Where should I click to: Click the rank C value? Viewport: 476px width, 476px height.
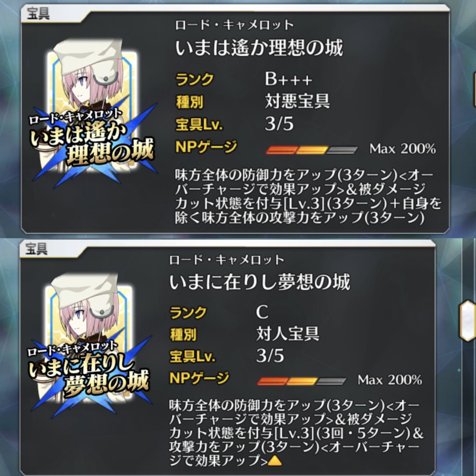(x=262, y=312)
